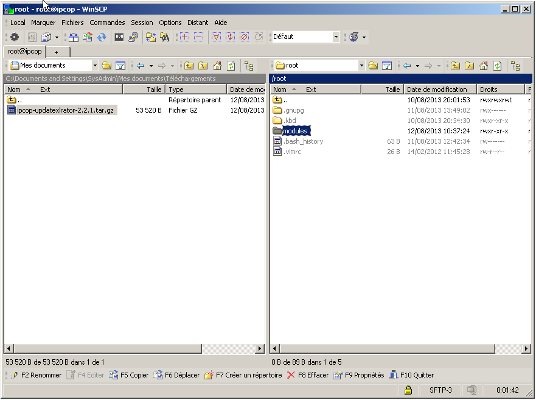Screen dimensions: 536x400
Task: Click the F9 Propriétés button
Action: 359,375
